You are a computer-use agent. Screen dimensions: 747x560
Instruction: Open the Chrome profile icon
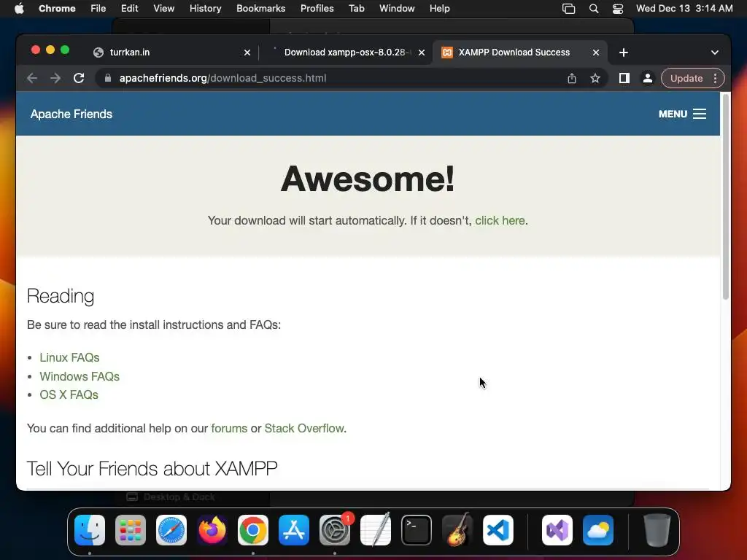(648, 78)
